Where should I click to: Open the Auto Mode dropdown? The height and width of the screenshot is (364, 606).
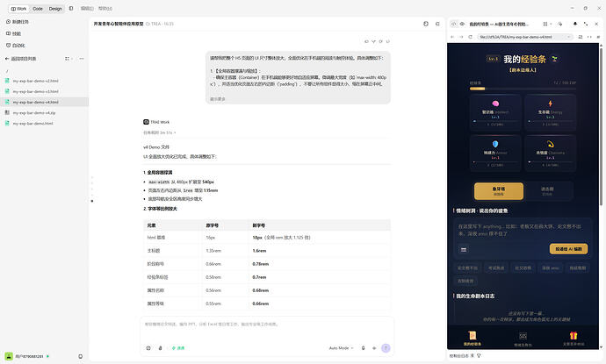click(341, 348)
